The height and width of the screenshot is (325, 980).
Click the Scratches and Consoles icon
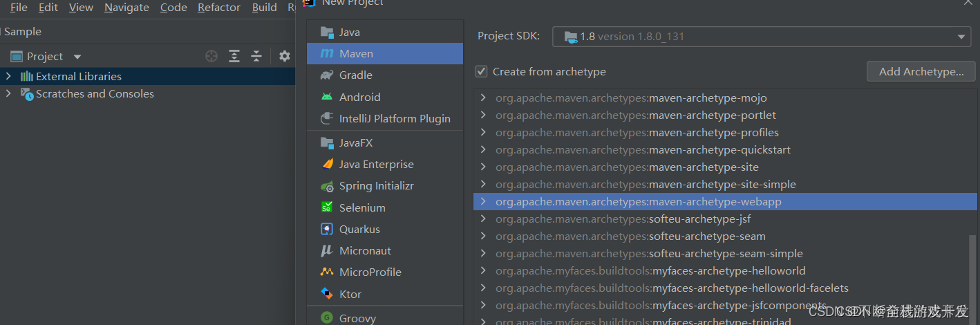pyautogui.click(x=27, y=94)
